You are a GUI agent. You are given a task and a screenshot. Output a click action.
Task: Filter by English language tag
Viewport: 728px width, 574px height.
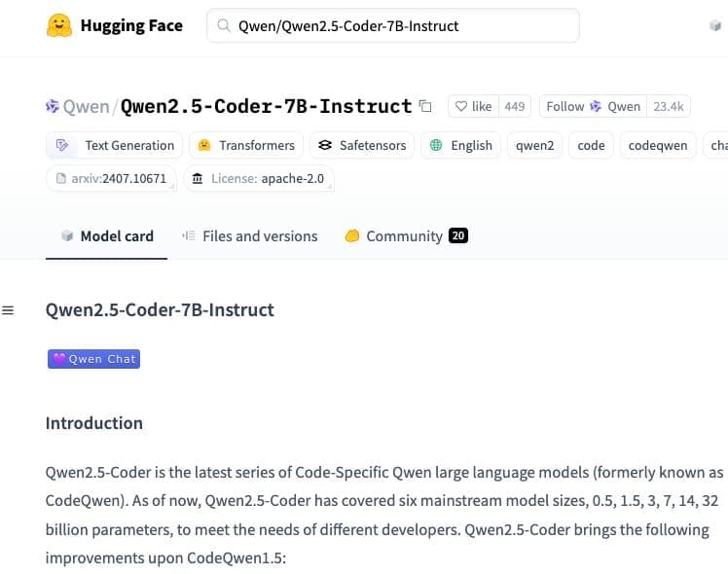461,145
